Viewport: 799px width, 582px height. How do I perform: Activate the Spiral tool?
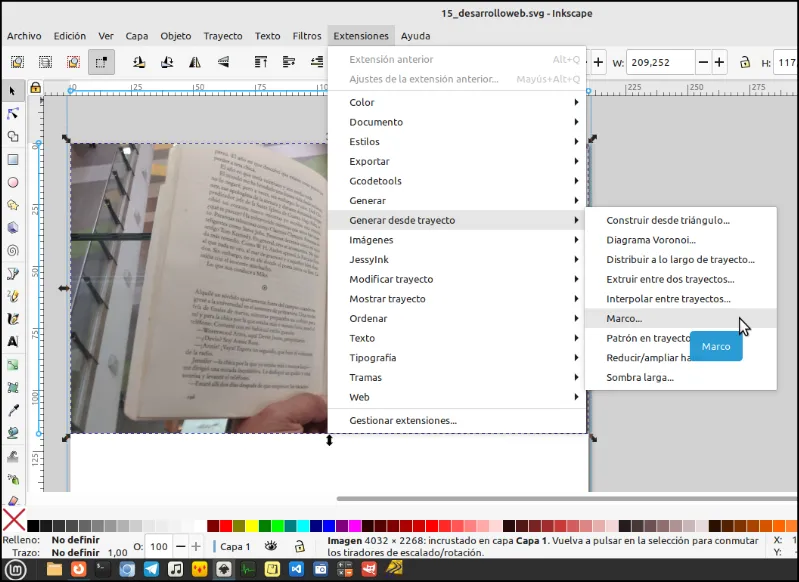(x=13, y=250)
